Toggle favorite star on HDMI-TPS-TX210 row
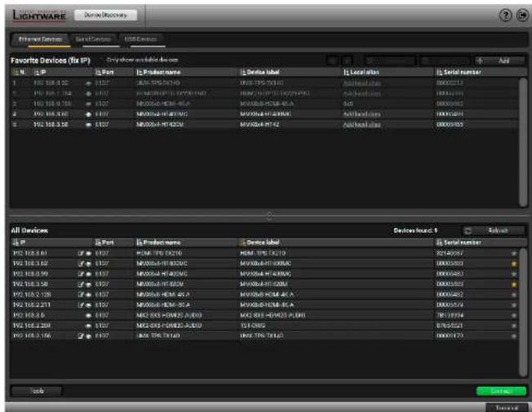 coord(514,253)
